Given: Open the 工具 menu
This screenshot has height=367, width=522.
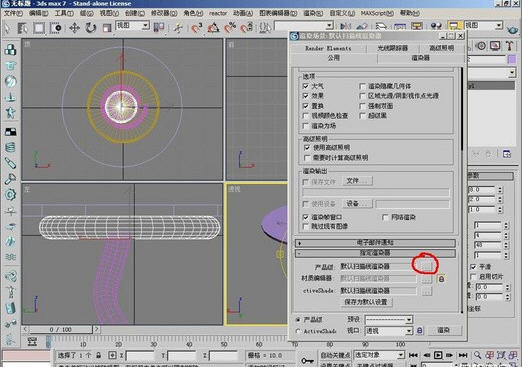Looking at the screenshot, I should coord(64,13).
